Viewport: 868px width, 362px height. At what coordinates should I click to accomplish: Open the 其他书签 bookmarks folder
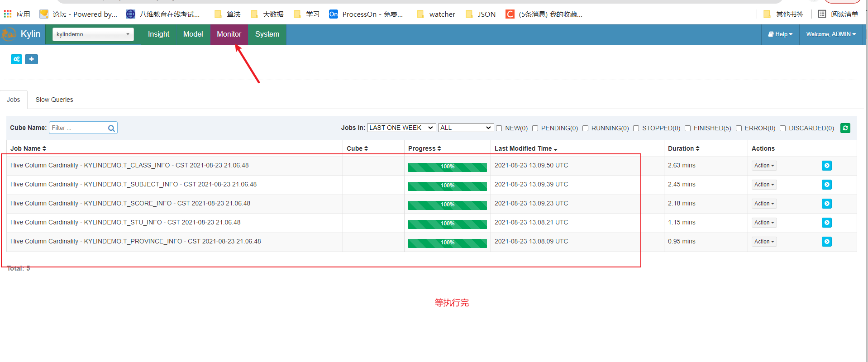coord(783,14)
